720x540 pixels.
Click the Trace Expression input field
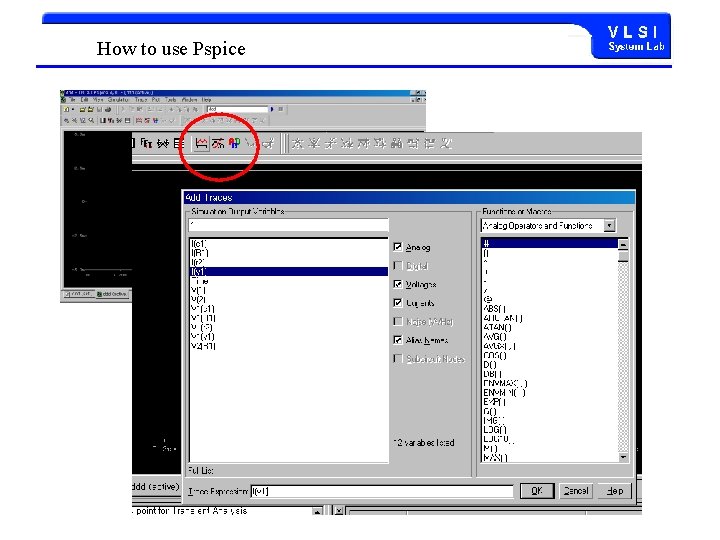click(382, 491)
